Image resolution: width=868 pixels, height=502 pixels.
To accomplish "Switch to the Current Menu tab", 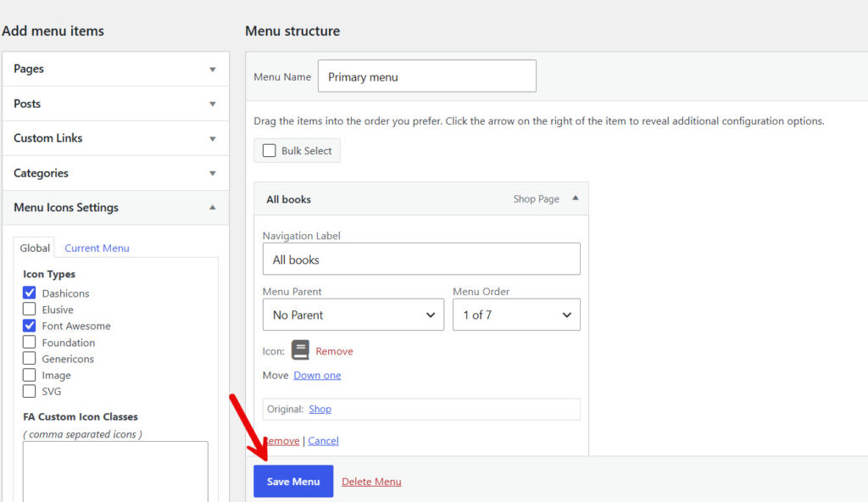I will click(x=97, y=248).
